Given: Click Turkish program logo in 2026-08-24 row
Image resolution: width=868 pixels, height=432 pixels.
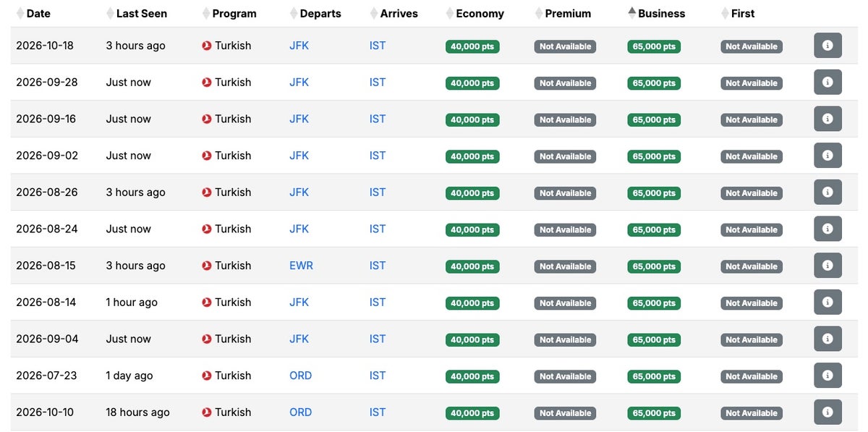Looking at the screenshot, I should tap(207, 229).
